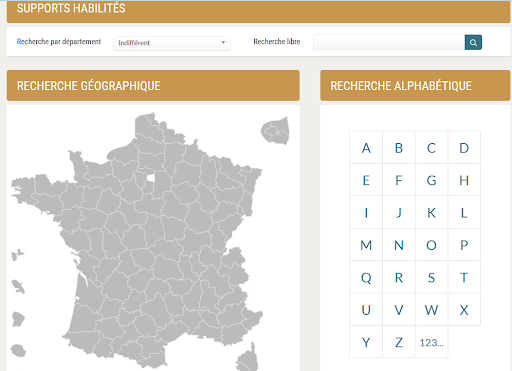Open letter Z listing
The width and height of the screenshot is (512, 371).
(399, 342)
